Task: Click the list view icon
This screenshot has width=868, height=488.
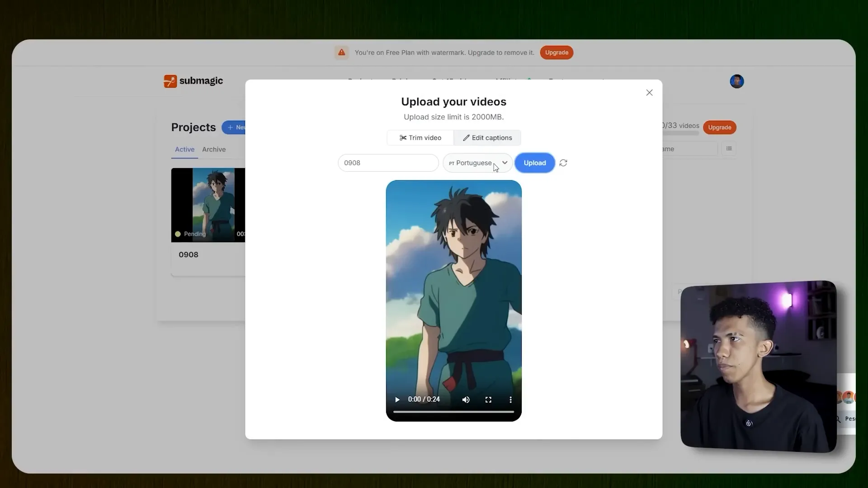Action: (x=729, y=149)
